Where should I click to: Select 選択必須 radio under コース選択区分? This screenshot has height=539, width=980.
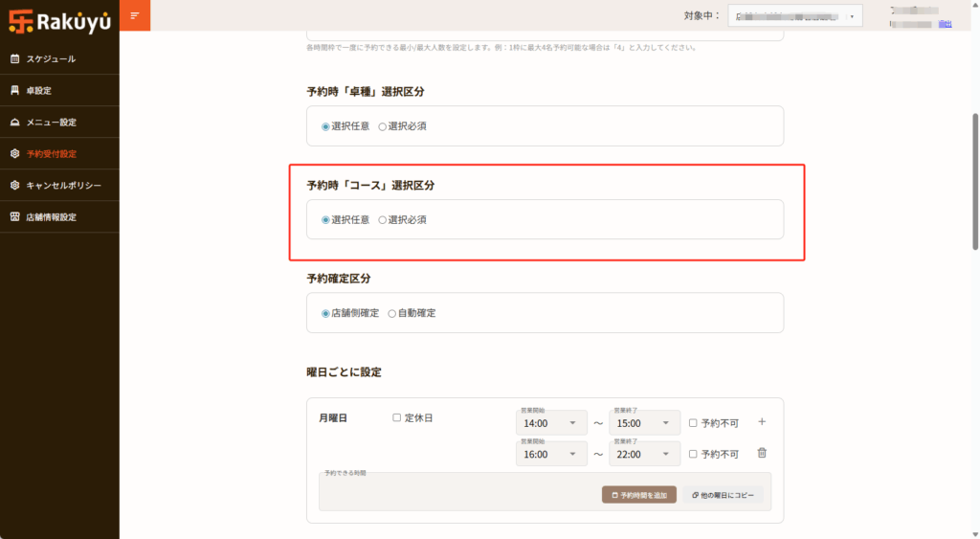[x=383, y=220]
